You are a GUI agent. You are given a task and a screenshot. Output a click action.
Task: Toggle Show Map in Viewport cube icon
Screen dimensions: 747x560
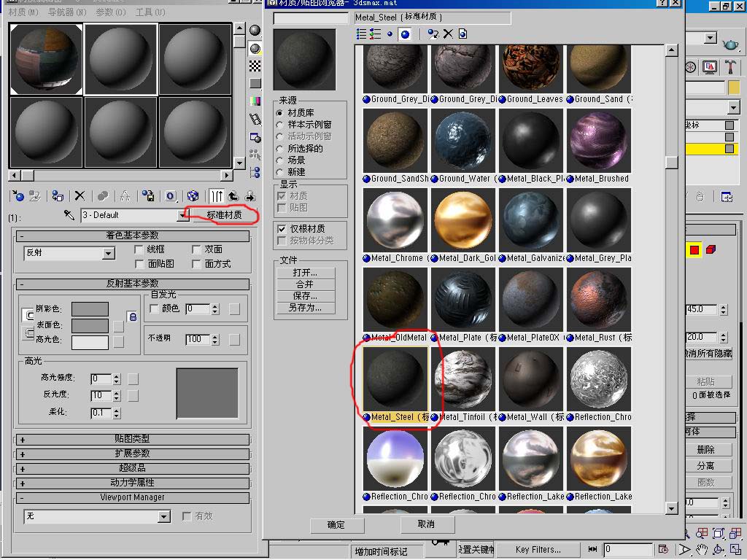(x=193, y=195)
